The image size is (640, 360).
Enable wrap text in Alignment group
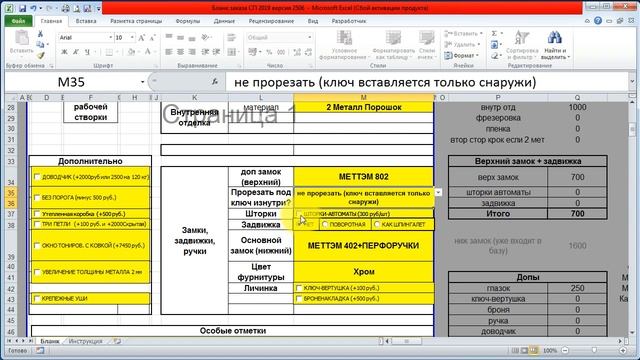point(231,38)
